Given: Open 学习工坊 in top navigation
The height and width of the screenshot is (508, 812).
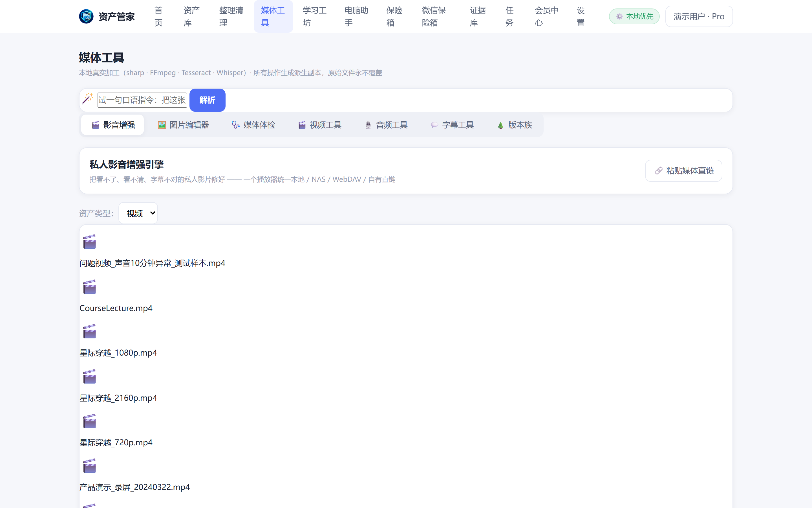Looking at the screenshot, I should pos(314,16).
